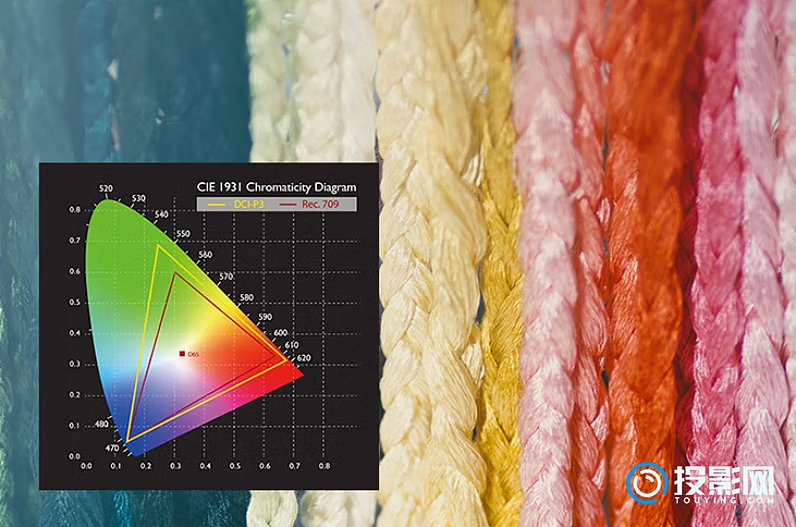This screenshot has height=527, width=796.
Task: Click the 480 wavelength label
Action: click(x=101, y=424)
